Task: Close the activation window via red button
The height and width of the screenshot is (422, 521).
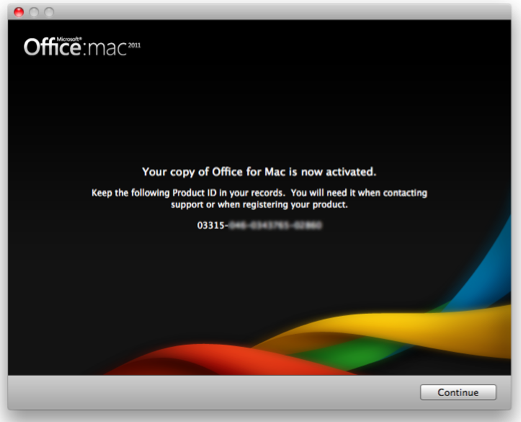Action: coord(19,12)
